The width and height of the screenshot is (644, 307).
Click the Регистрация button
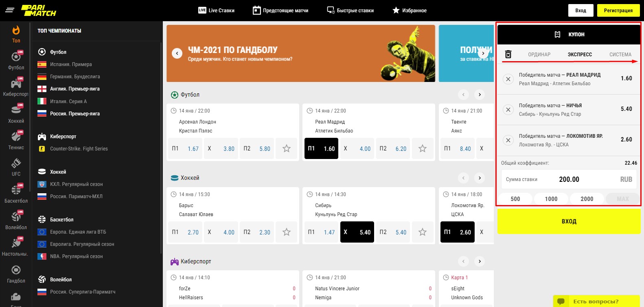(618, 10)
